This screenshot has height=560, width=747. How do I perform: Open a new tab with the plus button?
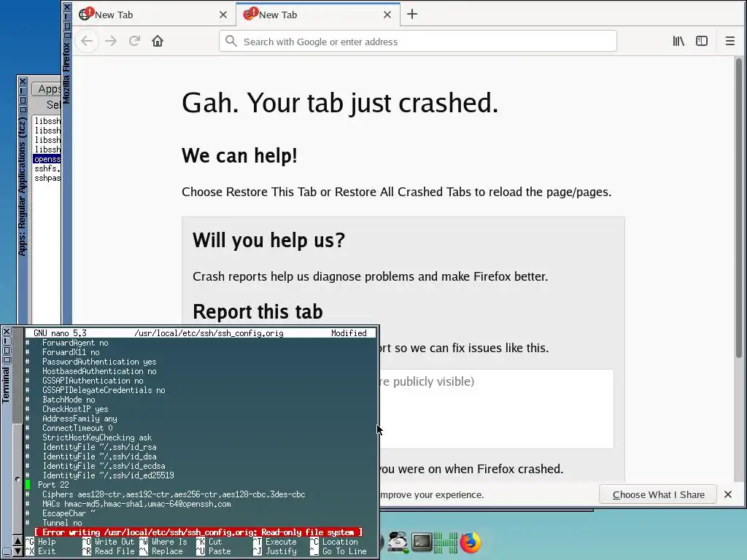tap(412, 15)
